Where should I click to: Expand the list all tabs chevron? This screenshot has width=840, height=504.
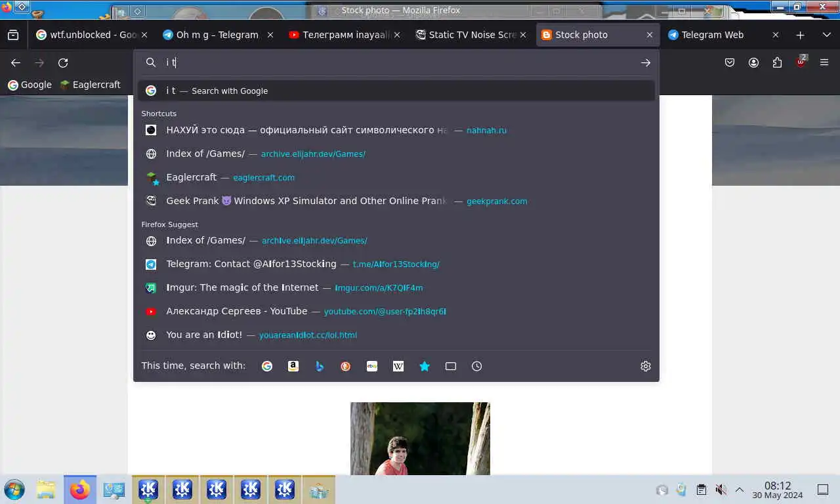(x=826, y=35)
